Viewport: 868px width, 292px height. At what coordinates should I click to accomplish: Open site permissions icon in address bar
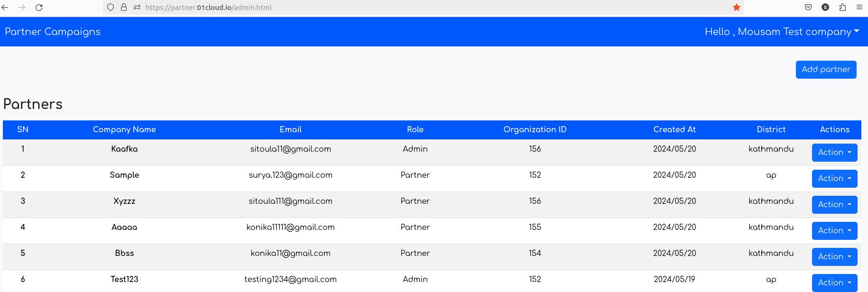click(137, 7)
